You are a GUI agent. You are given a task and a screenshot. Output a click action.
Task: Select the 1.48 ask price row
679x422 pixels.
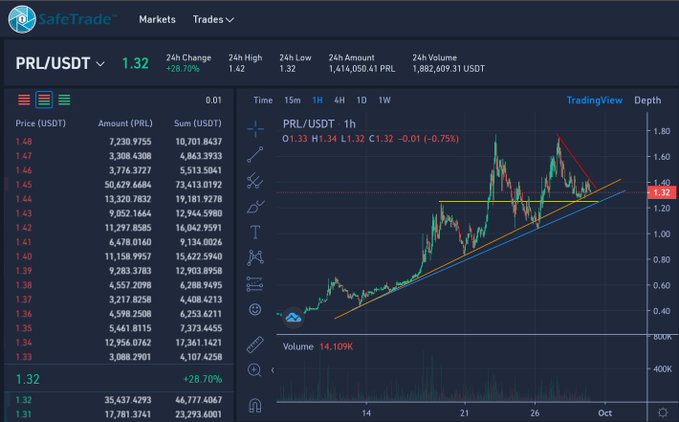(119, 142)
